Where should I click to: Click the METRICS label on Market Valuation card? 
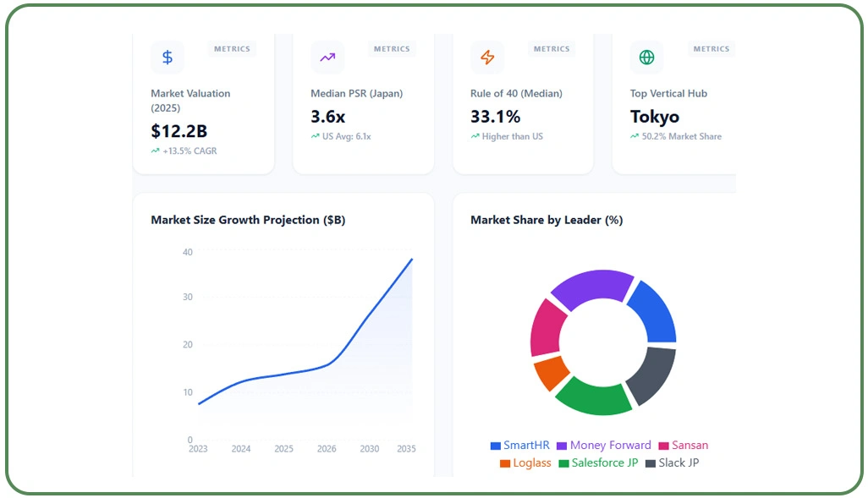pos(232,48)
